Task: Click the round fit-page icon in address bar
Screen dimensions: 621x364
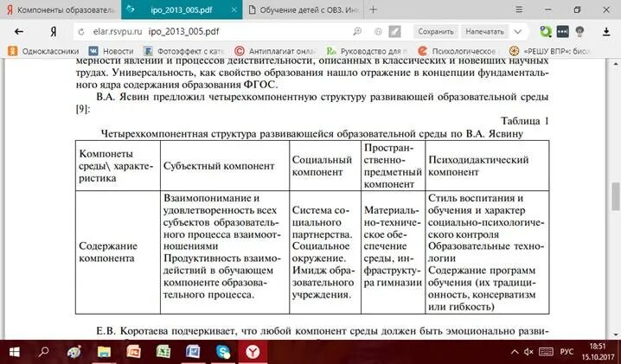Action: tap(378, 32)
